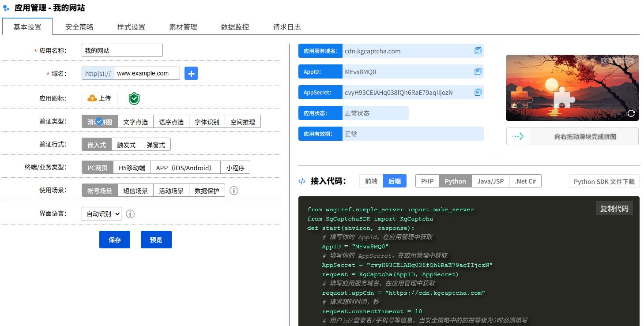Copy the AppSecret value
This screenshot has height=326, width=644.
[x=478, y=92]
